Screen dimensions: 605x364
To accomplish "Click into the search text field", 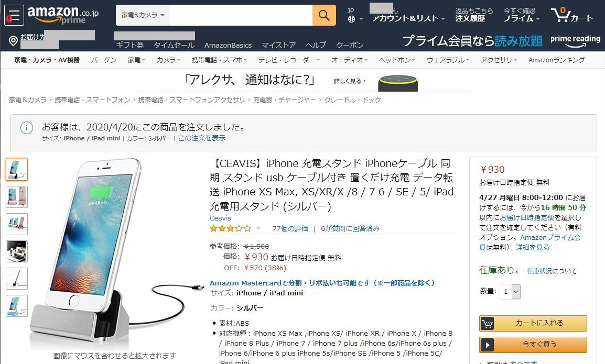I will pos(241,15).
